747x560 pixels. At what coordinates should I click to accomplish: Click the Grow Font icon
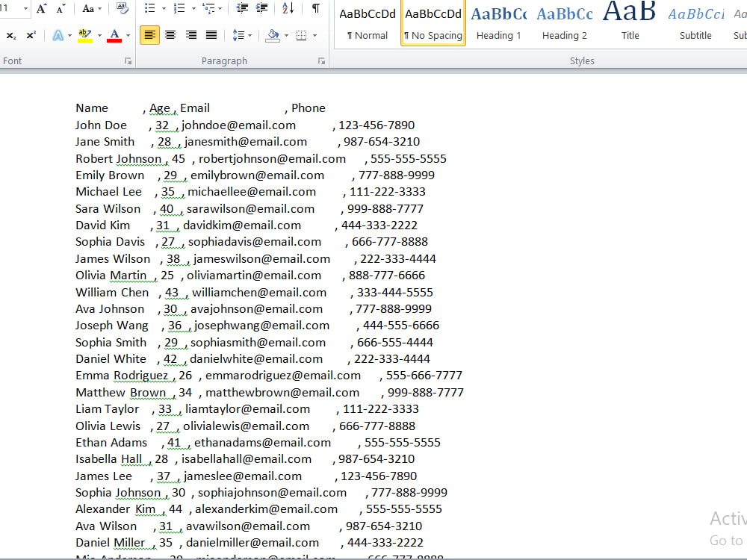pyautogui.click(x=42, y=8)
